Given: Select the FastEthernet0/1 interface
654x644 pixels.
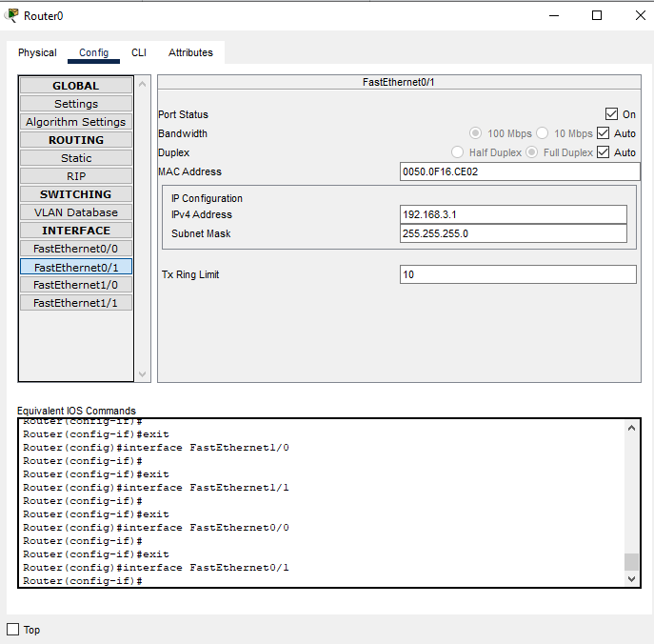Looking at the screenshot, I should [76, 267].
